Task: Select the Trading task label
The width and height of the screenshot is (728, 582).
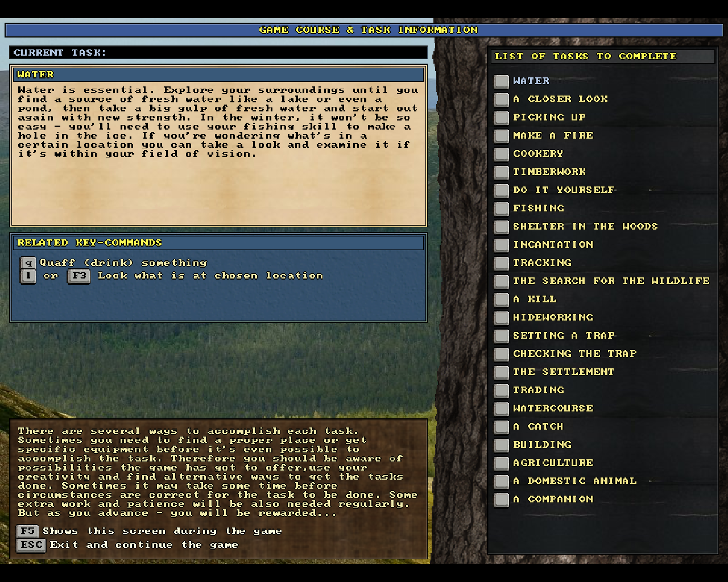Action: click(538, 390)
